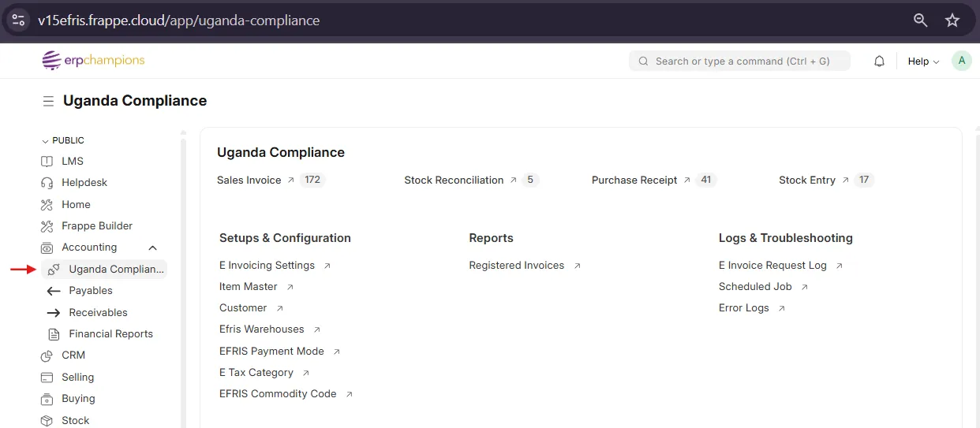
Task: Click the Uganda Compliance page title
Action: click(135, 101)
